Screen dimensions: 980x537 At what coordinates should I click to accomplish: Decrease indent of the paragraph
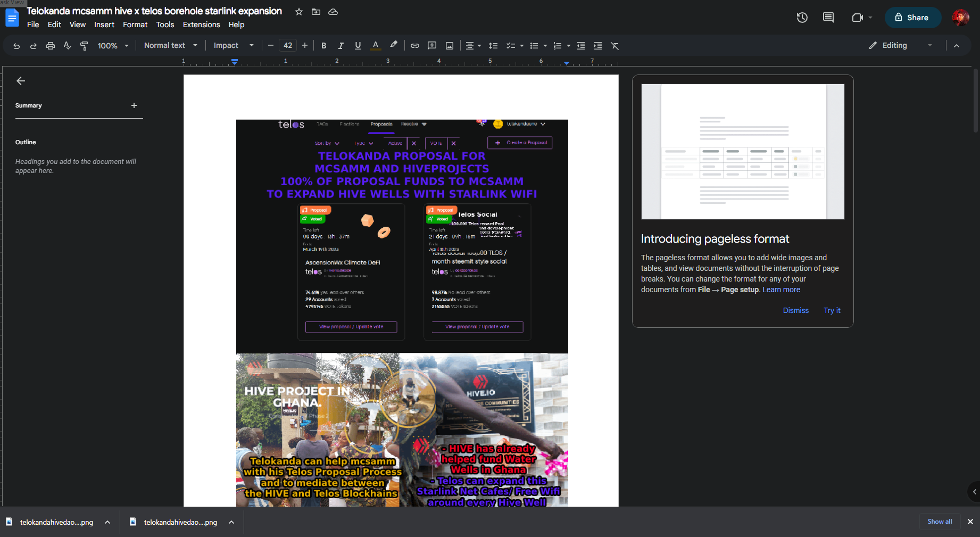[x=581, y=46]
